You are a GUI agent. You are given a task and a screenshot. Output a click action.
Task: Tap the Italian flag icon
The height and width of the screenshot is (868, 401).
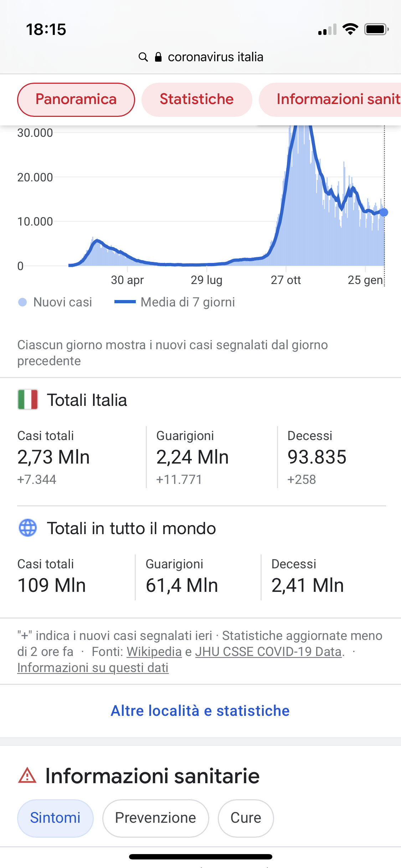(x=28, y=399)
